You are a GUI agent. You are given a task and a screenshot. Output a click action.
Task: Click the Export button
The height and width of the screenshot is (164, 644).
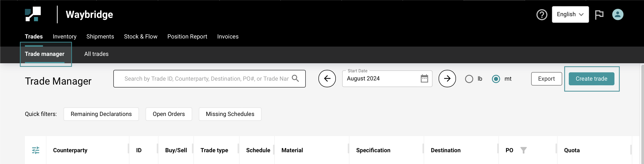coord(546,79)
